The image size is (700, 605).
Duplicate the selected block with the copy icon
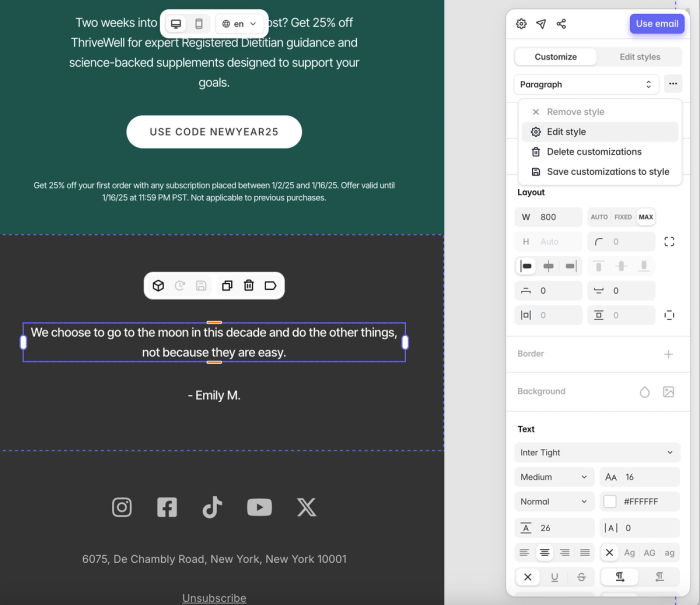[x=227, y=286]
